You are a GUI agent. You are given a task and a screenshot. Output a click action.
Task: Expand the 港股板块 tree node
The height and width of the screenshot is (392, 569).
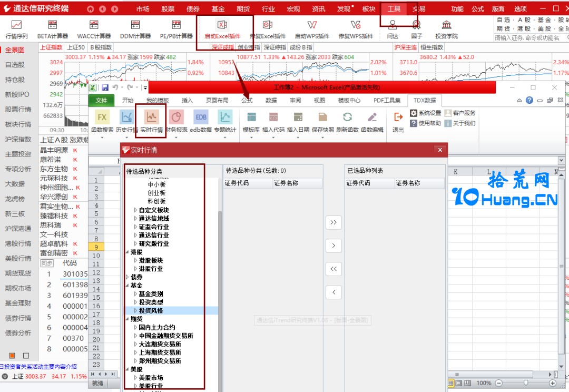135,260
